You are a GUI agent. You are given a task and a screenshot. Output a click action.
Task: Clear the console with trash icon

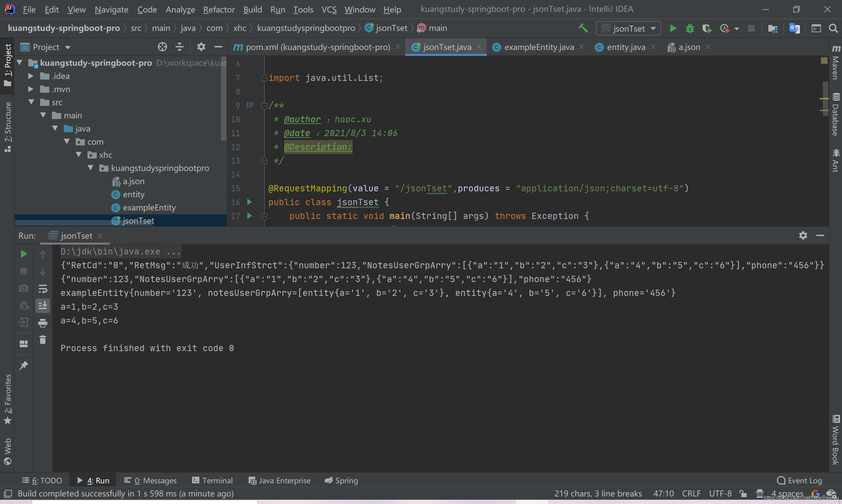[43, 340]
